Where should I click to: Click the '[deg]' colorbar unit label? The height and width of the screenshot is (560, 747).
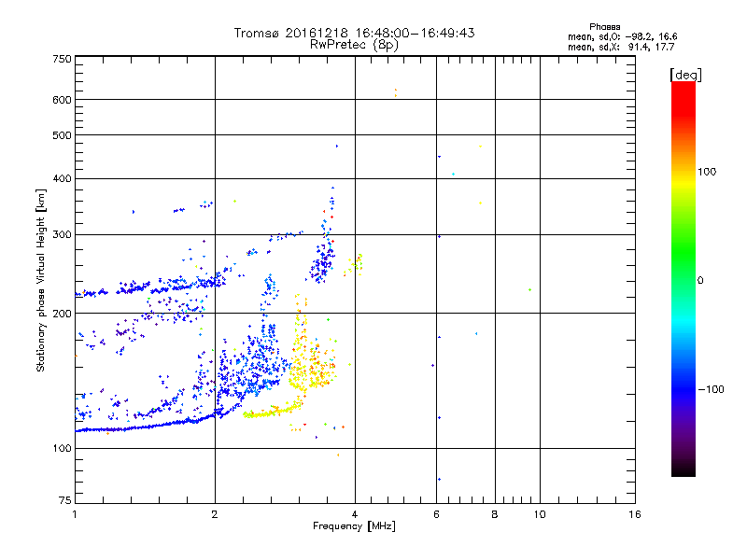pyautogui.click(x=685, y=75)
